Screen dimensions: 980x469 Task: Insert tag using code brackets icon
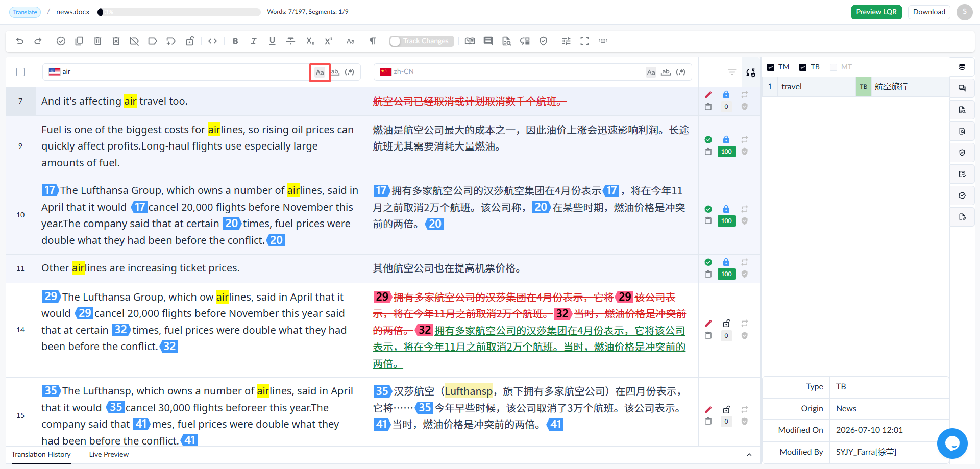pos(213,41)
